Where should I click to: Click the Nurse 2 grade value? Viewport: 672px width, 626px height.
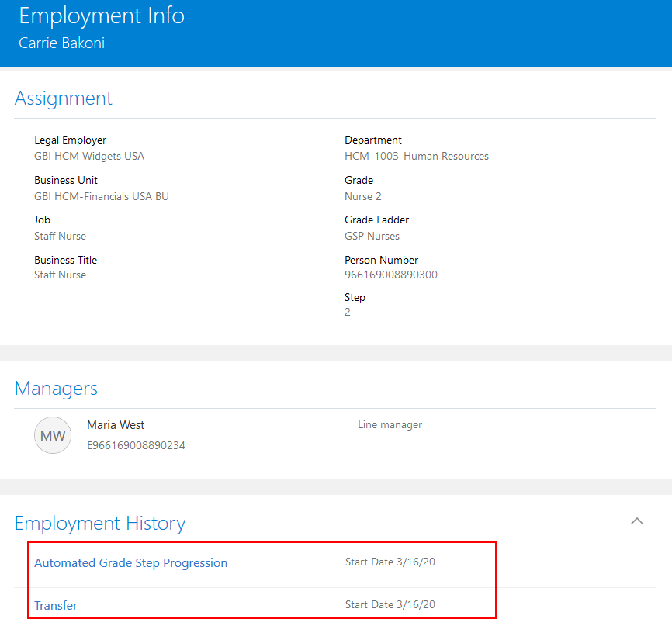click(363, 196)
